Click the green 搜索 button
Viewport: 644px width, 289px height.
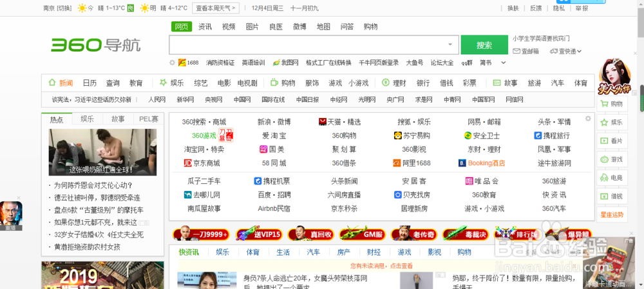click(484, 45)
